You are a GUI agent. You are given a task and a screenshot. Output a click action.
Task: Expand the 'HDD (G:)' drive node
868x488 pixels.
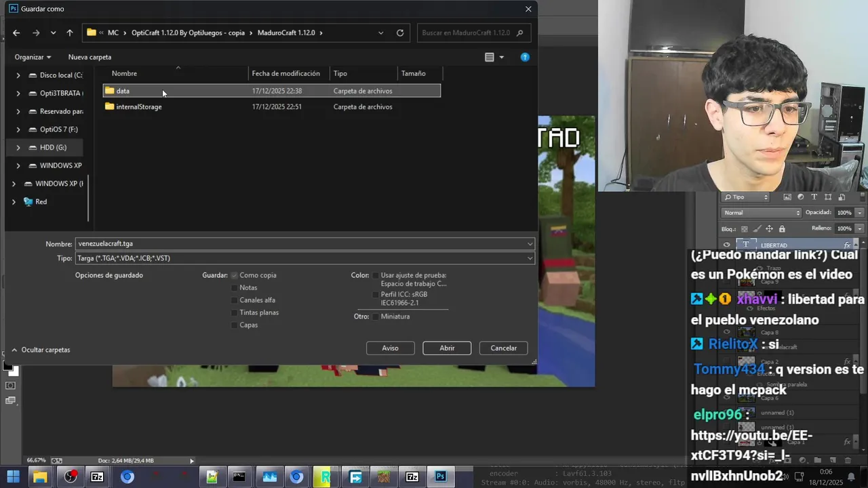pos(18,147)
